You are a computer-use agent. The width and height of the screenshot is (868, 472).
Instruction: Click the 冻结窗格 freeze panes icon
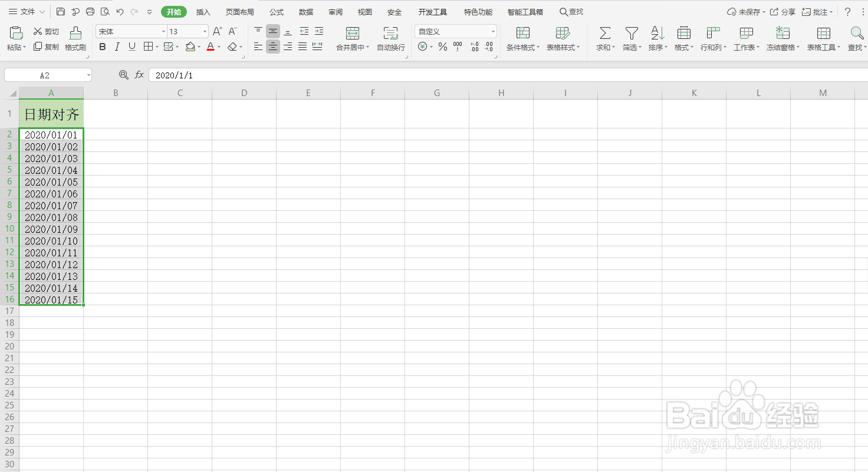[782, 33]
